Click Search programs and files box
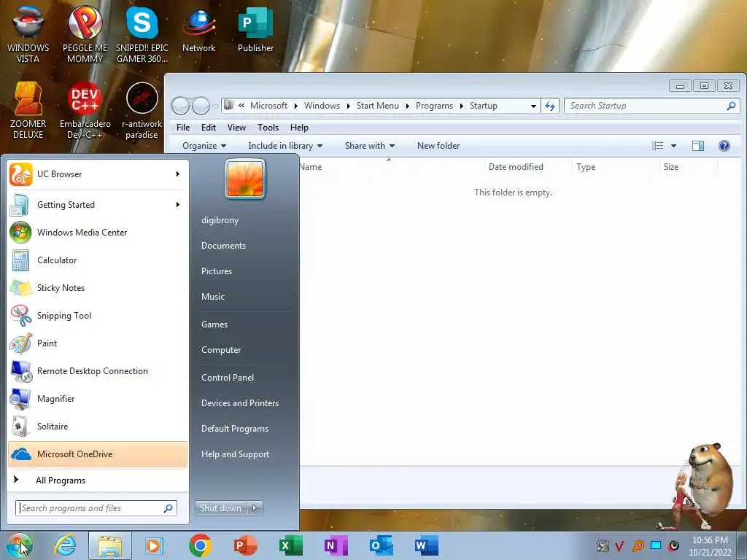The width and height of the screenshot is (747, 560). [x=96, y=508]
